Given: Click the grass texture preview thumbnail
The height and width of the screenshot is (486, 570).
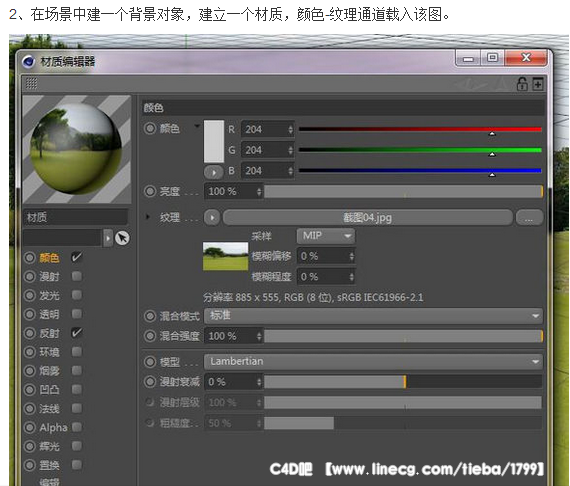Looking at the screenshot, I should click(x=225, y=256).
